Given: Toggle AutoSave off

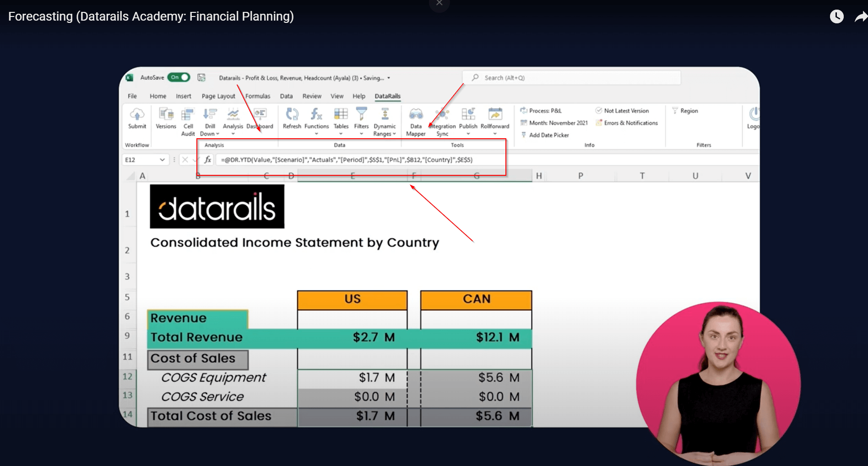Looking at the screenshot, I should [179, 77].
